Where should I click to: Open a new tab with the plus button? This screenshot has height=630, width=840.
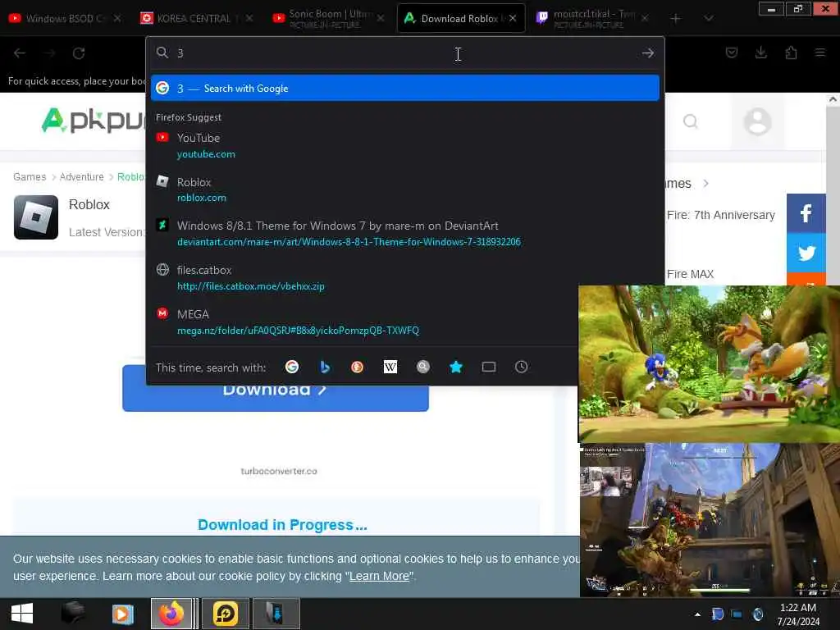676,19
